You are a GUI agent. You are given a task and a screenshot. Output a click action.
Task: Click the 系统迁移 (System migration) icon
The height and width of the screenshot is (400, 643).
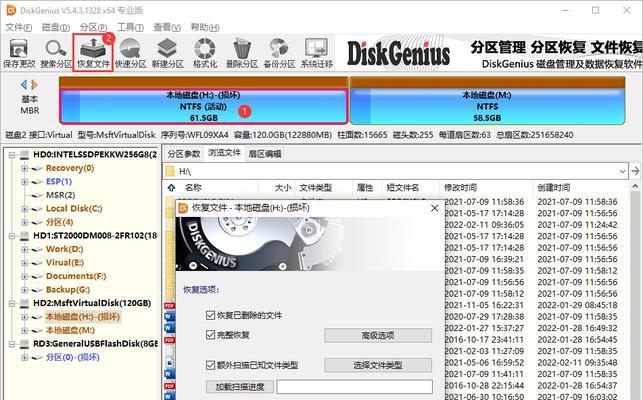click(x=316, y=53)
